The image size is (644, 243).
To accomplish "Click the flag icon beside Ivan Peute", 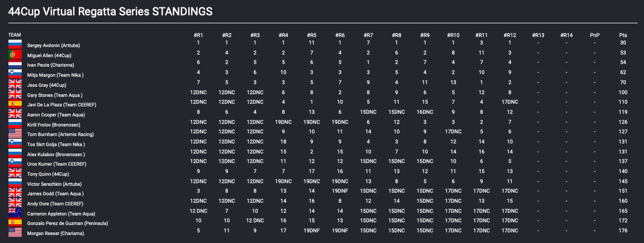I will point(15,65).
